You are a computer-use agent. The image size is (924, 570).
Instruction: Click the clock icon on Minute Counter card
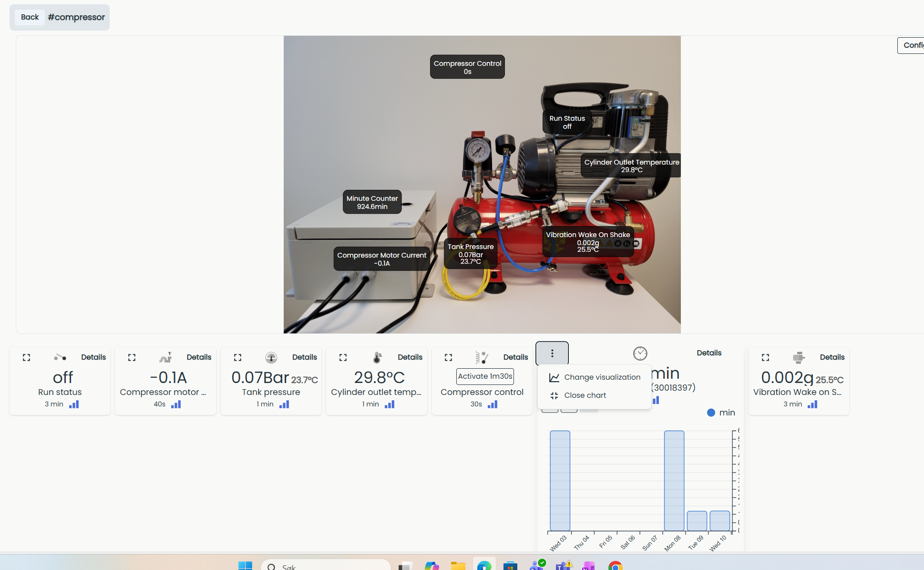(x=640, y=353)
